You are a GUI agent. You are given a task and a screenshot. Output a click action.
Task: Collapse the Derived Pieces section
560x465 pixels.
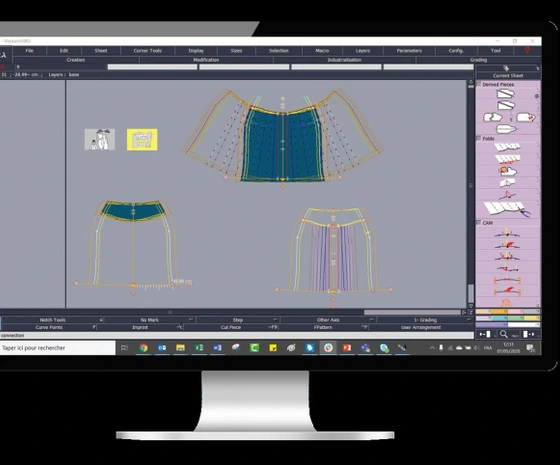click(x=479, y=84)
